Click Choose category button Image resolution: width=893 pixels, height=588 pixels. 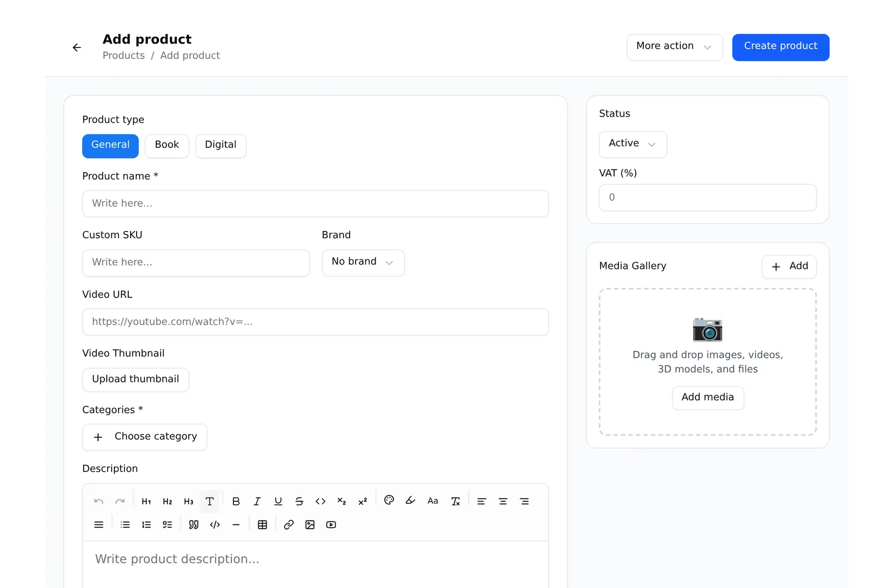tap(145, 437)
